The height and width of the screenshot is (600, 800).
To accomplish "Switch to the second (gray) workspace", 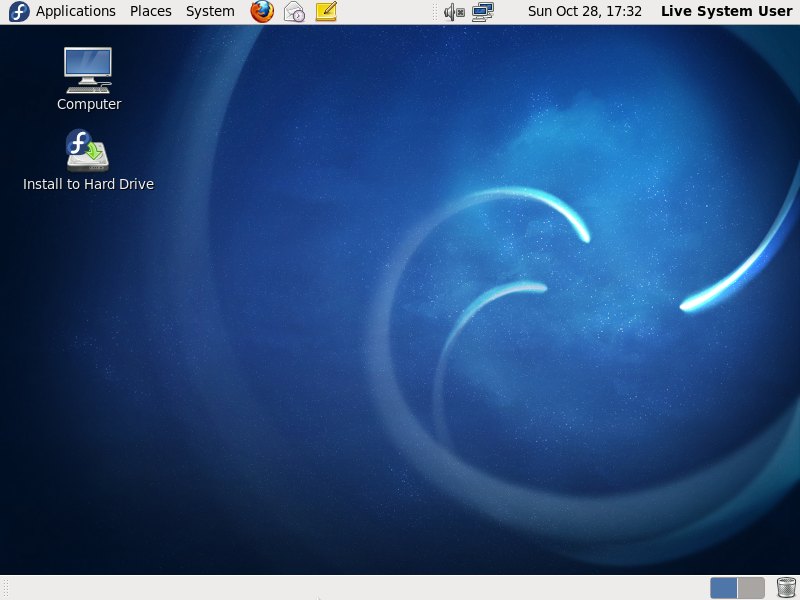I will (751, 588).
